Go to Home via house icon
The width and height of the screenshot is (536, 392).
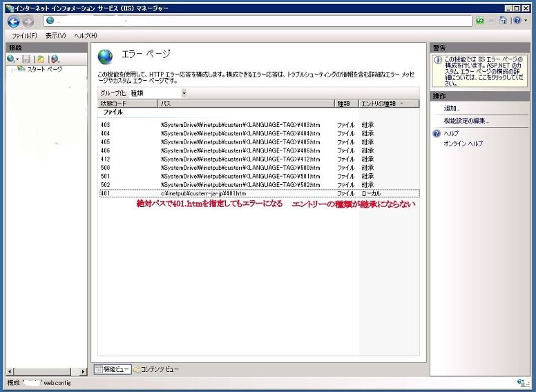[503, 21]
